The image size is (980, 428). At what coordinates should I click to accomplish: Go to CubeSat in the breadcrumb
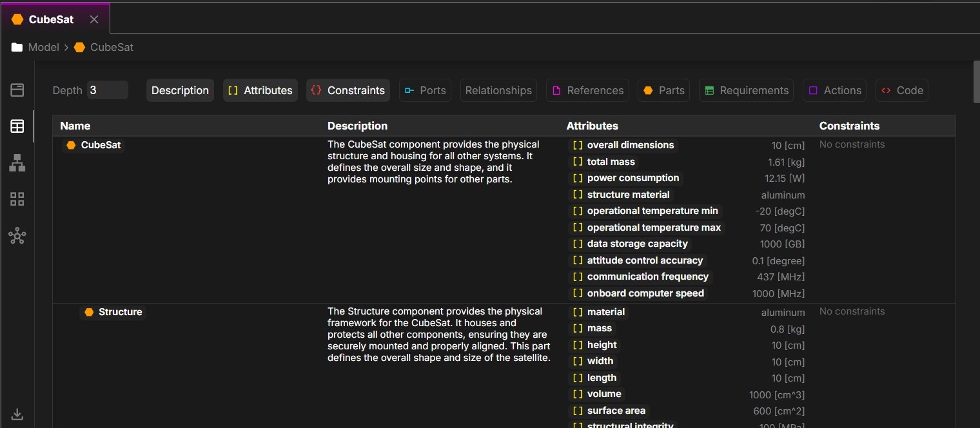[112, 47]
